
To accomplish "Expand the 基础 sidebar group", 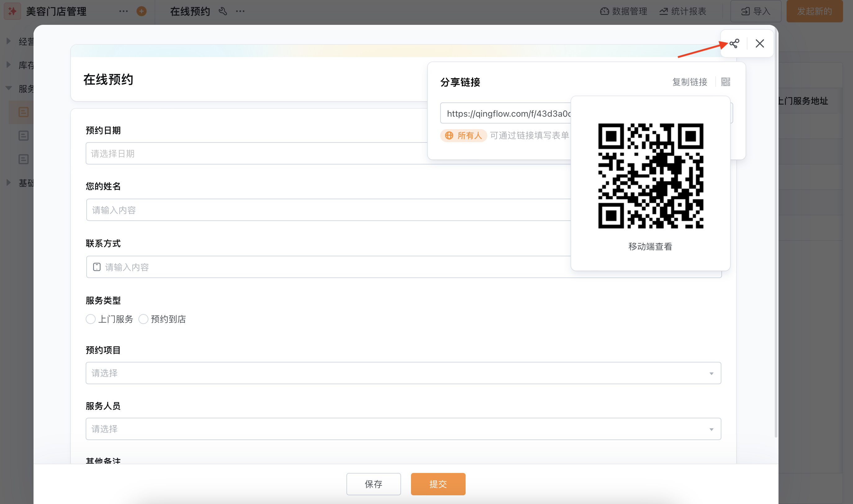I will tap(8, 183).
